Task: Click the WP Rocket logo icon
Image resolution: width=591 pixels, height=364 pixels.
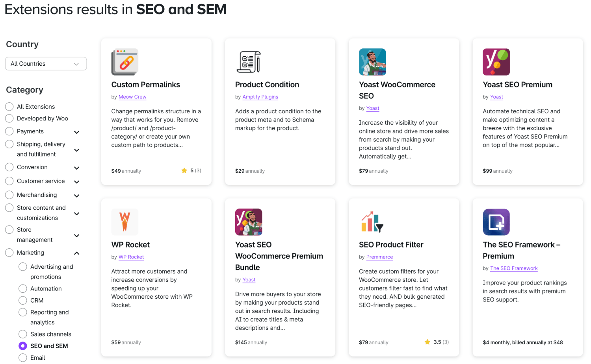Action: (125, 222)
